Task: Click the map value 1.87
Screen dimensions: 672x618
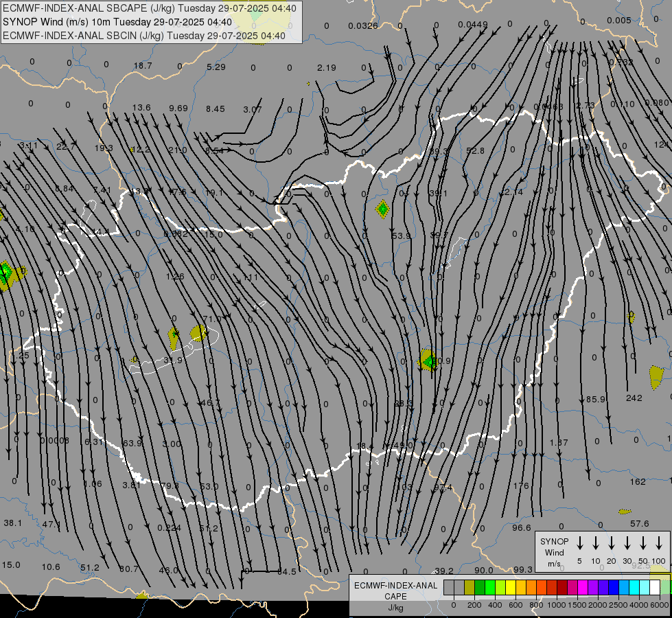Action: [x=559, y=442]
